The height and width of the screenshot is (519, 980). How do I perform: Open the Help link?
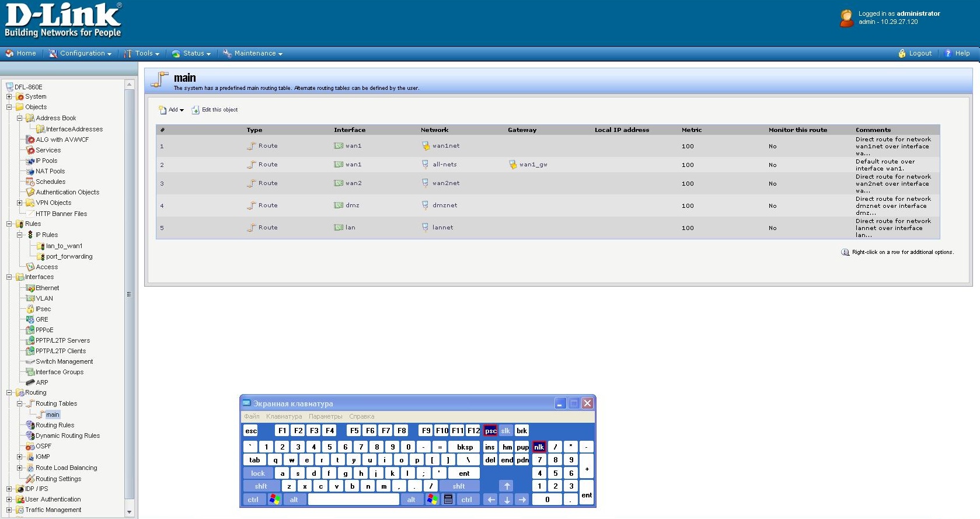[x=958, y=53]
